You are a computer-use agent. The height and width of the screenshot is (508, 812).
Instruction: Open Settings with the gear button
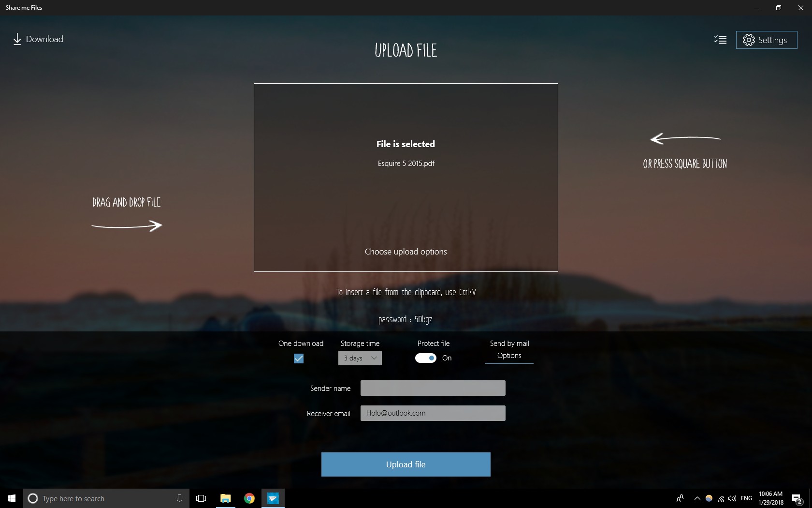tap(766, 40)
